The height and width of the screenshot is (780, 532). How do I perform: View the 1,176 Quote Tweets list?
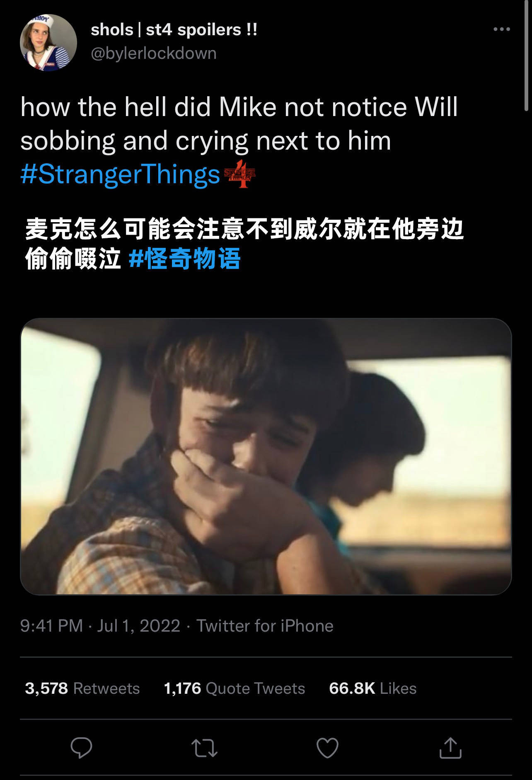tap(235, 688)
